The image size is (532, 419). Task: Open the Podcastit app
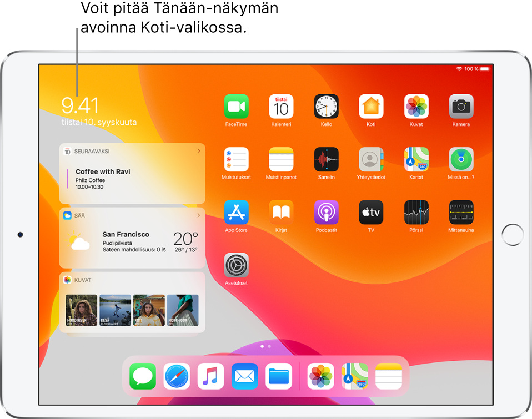[x=326, y=213]
